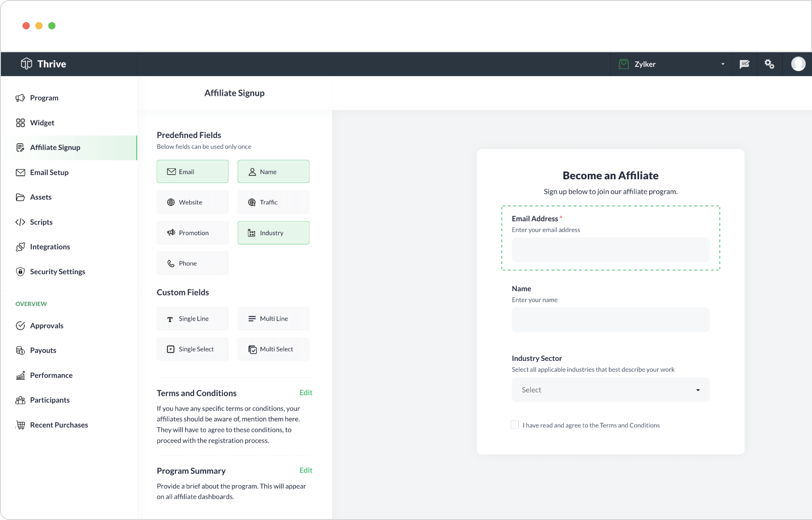Click the Email Address input field
The image size is (812, 520).
pos(611,250)
